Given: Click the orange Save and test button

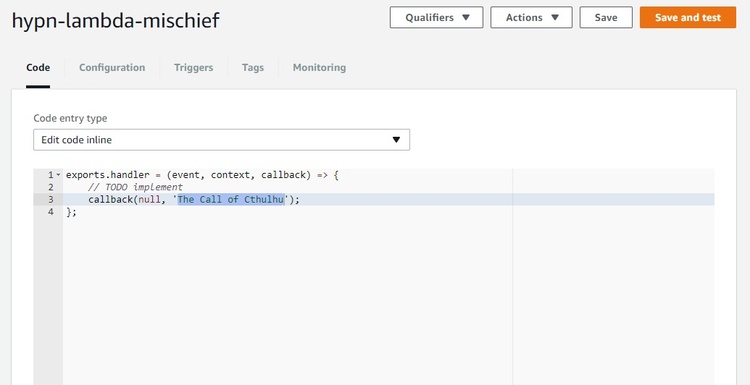Looking at the screenshot, I should [688, 18].
